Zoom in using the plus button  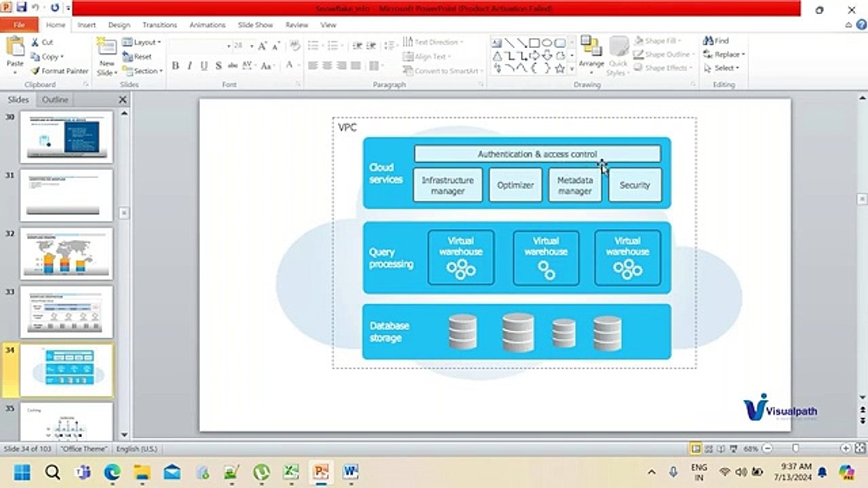point(846,449)
